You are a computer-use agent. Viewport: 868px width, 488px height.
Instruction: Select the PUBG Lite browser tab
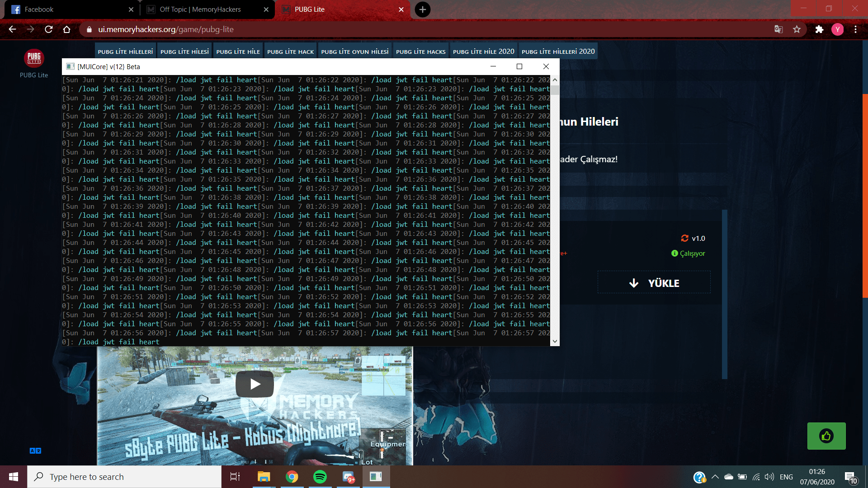click(341, 9)
